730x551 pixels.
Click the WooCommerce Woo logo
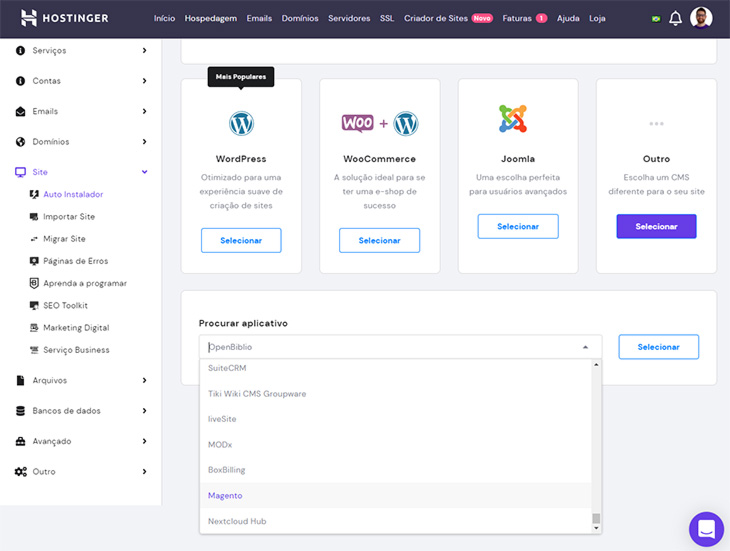click(358, 123)
